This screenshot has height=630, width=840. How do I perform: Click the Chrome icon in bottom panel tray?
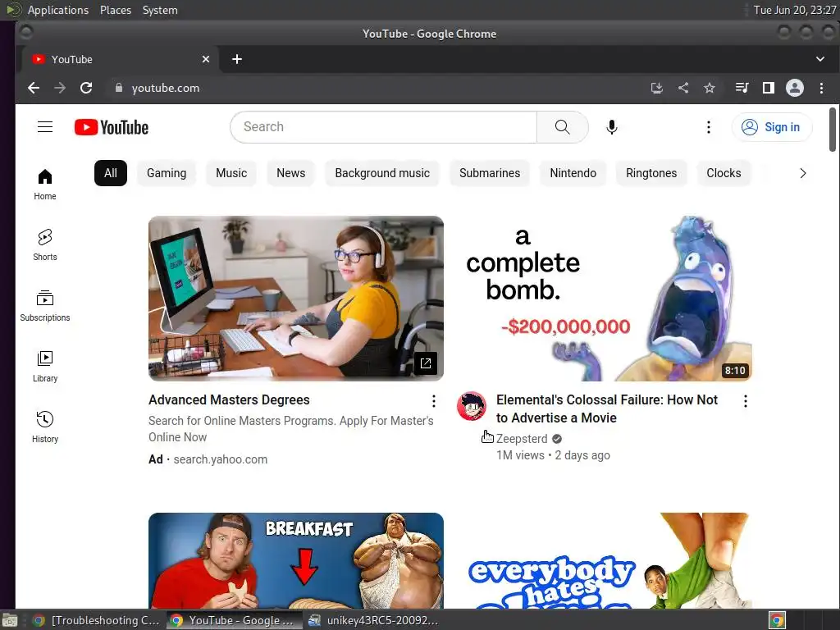click(777, 620)
